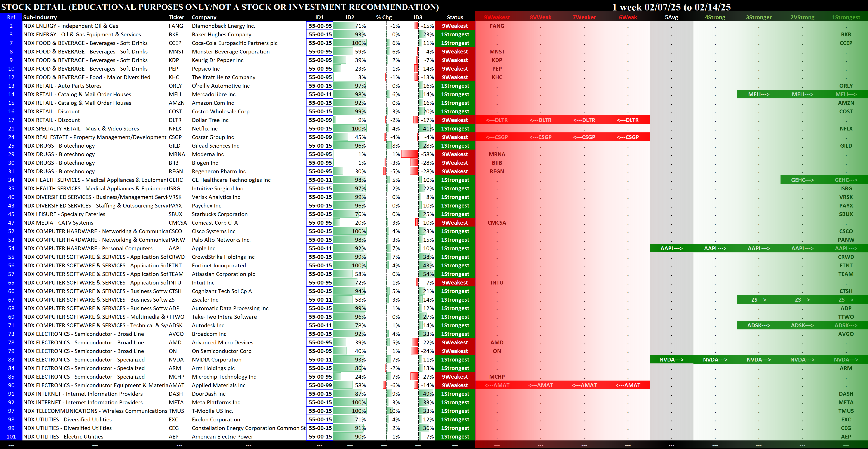Select the 9Weakest column header

pos(497,17)
